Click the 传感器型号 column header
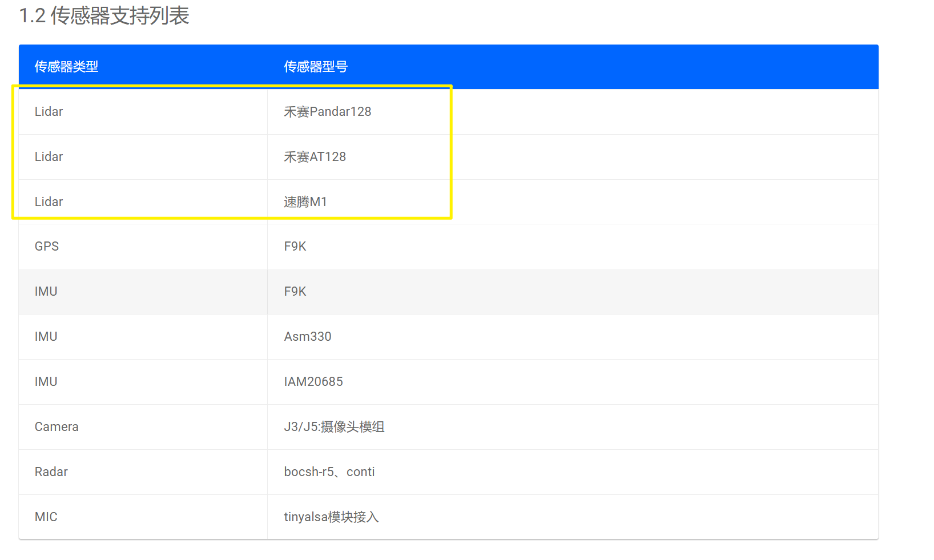 tap(316, 67)
